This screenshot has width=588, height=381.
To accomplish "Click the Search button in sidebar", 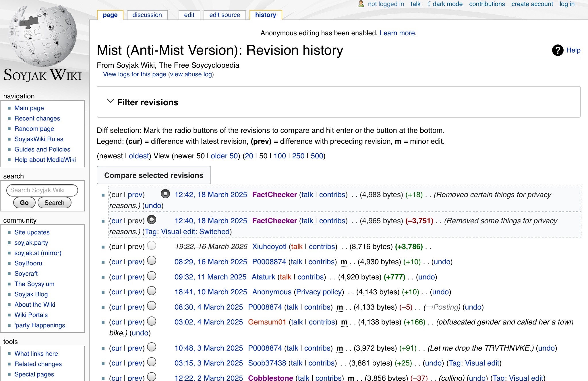I will (54, 203).
